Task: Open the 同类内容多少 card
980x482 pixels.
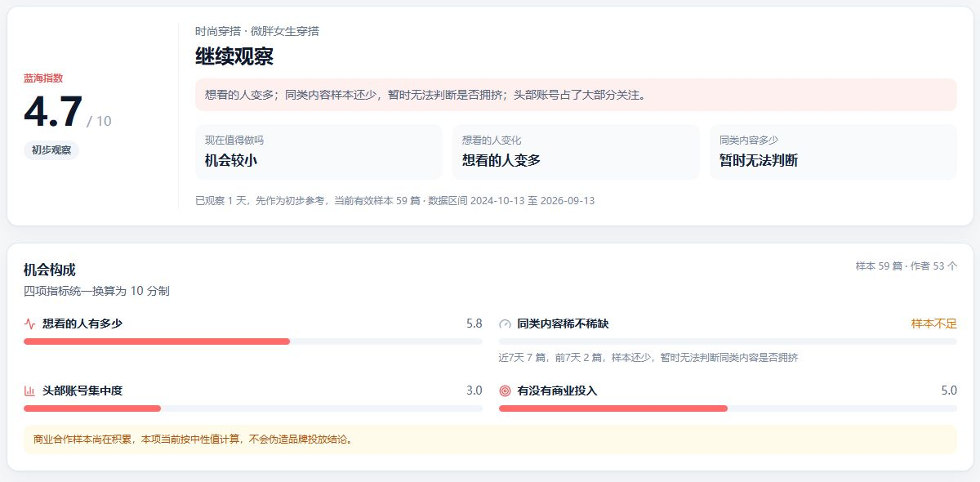Action: [x=833, y=152]
